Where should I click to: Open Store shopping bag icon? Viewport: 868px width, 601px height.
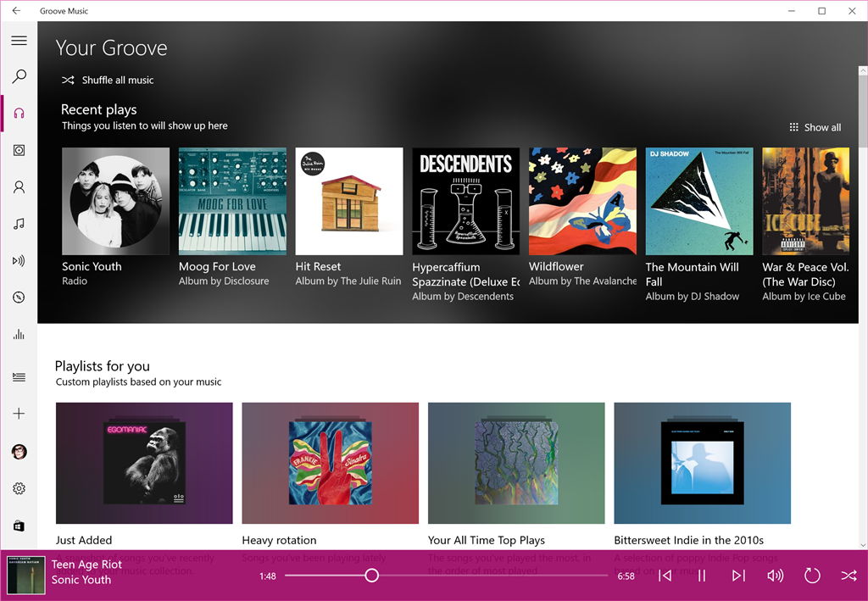(19, 526)
